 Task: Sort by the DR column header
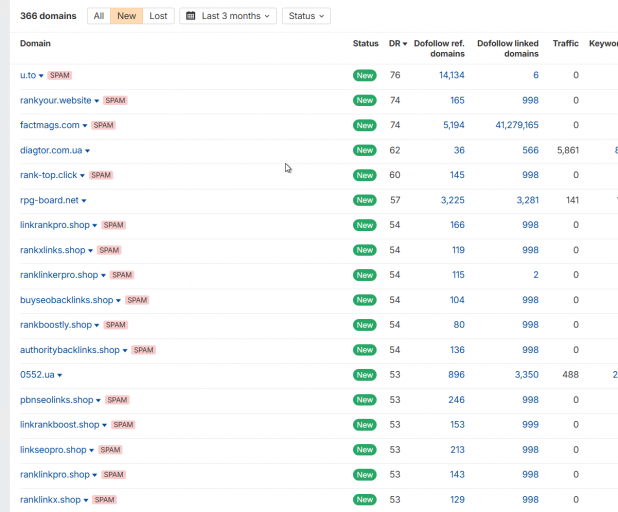pyautogui.click(x=398, y=43)
